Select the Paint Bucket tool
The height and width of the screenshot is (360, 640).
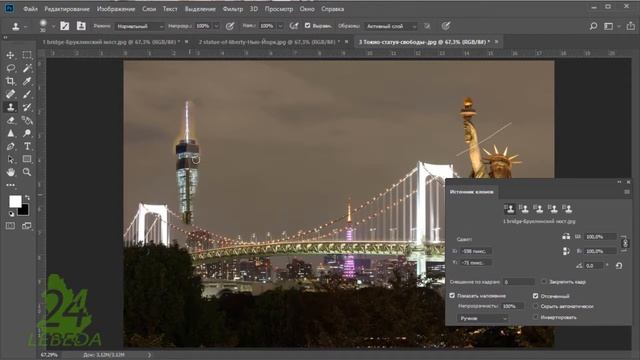pos(27,120)
